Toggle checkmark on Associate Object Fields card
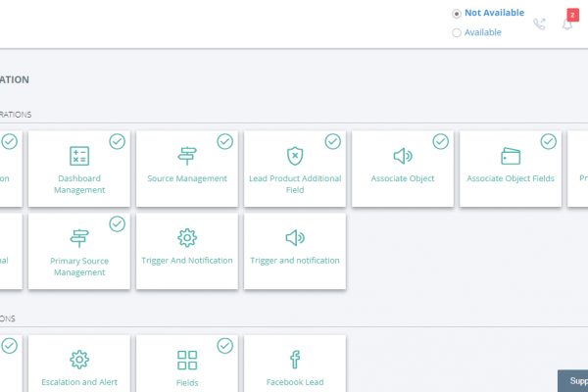 (x=548, y=141)
